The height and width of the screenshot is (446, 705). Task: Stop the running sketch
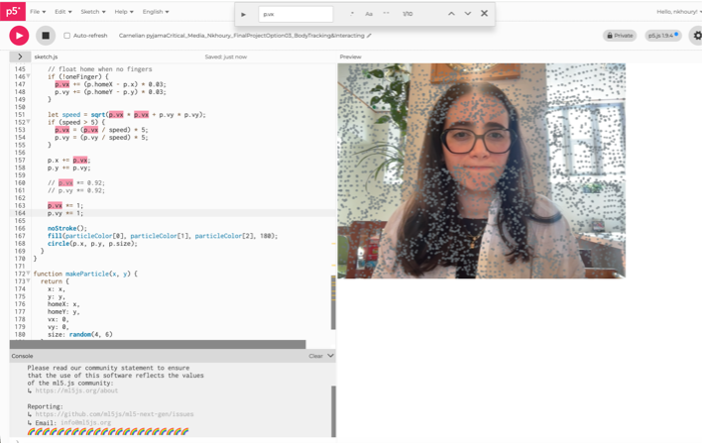click(x=45, y=36)
